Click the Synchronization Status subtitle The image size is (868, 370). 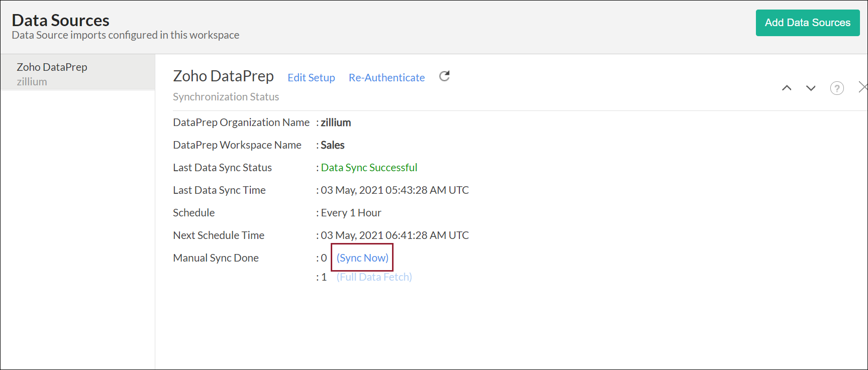coord(226,97)
